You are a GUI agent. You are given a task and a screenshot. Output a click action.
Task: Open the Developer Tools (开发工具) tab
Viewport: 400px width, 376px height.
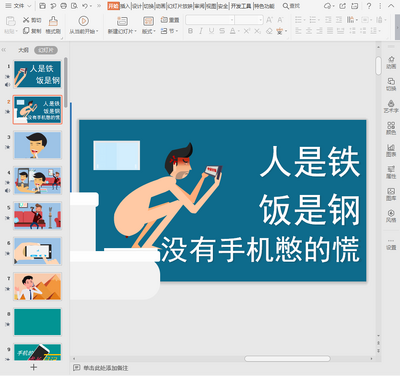[241, 6]
